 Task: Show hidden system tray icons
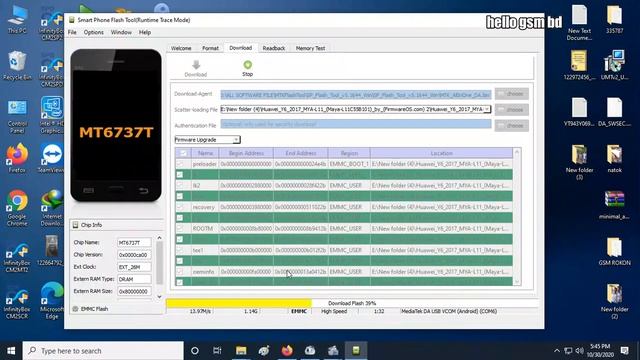556,351
